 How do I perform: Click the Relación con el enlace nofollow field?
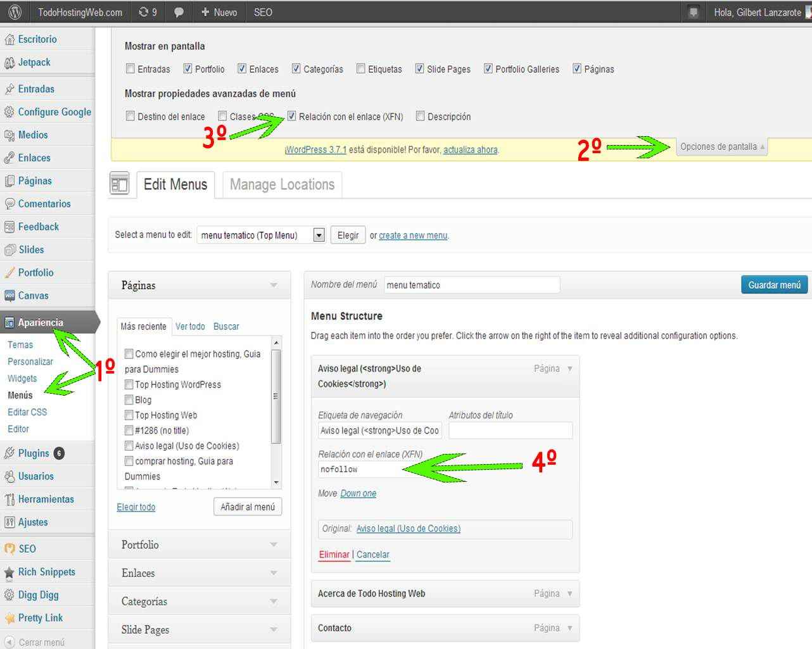380,469
